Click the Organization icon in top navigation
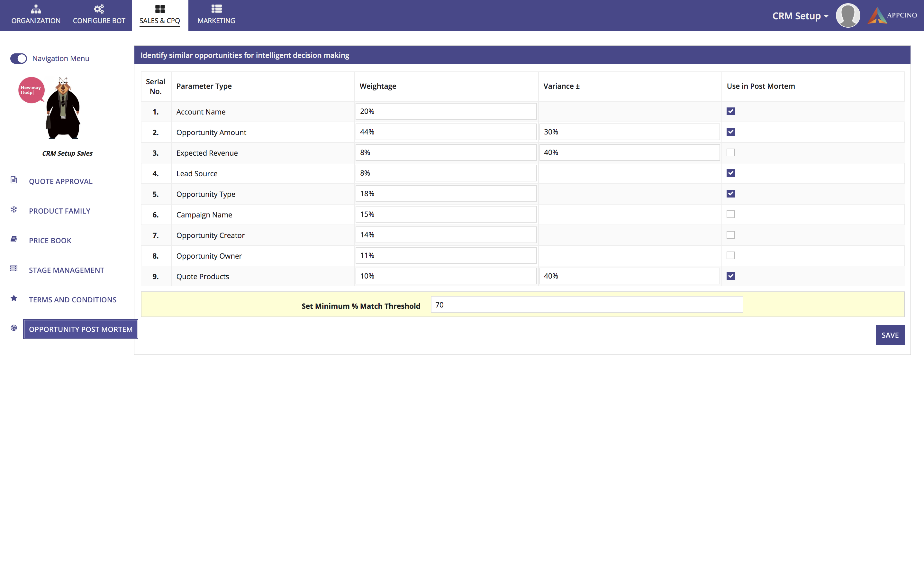 (35, 9)
